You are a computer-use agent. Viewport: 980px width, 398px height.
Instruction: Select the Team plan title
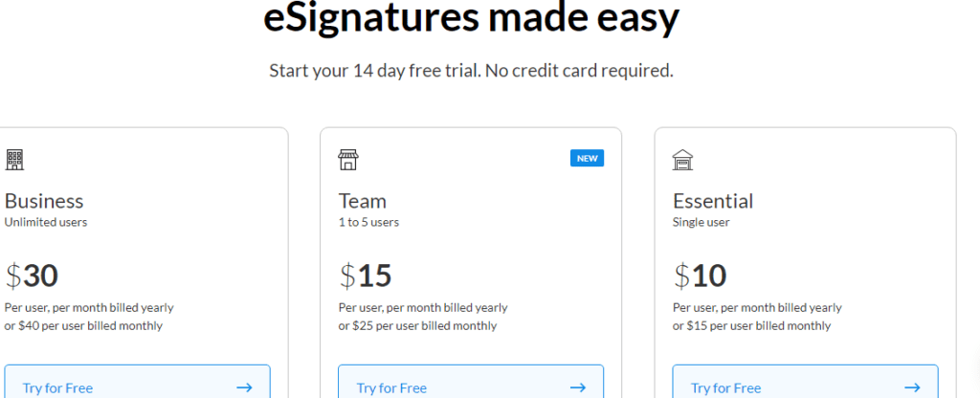pyautogui.click(x=363, y=201)
